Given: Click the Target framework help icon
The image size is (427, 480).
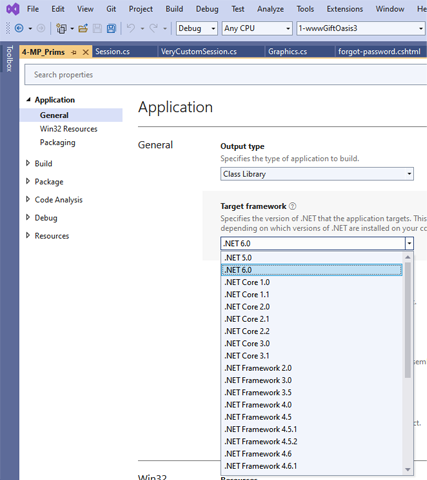Looking at the screenshot, I should 292,206.
